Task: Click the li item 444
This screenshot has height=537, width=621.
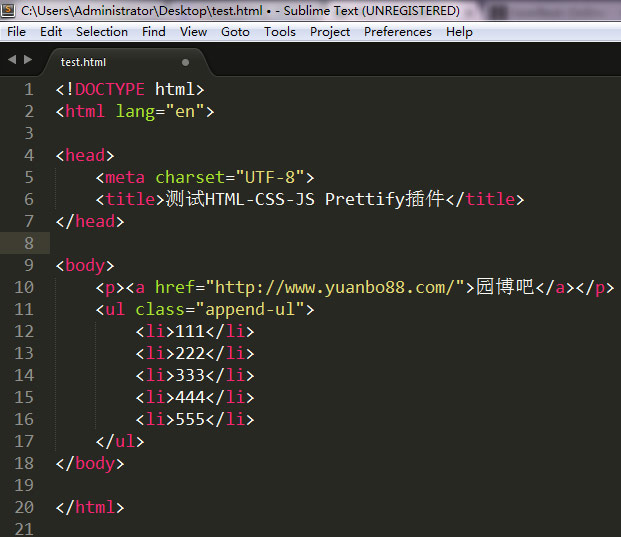Action: tap(194, 398)
